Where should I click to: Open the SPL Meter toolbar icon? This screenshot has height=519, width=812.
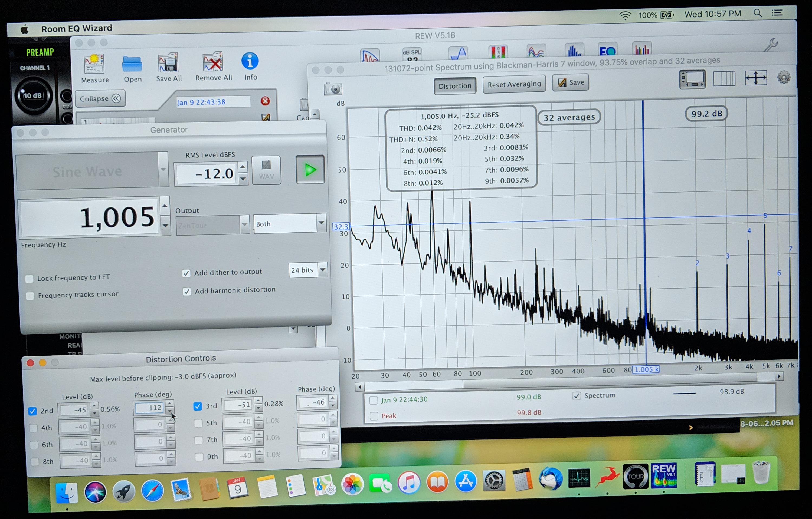click(x=412, y=54)
